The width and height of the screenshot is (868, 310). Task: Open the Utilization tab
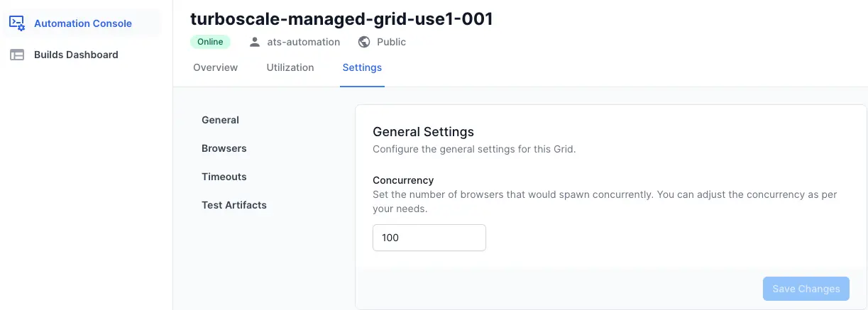(x=290, y=67)
